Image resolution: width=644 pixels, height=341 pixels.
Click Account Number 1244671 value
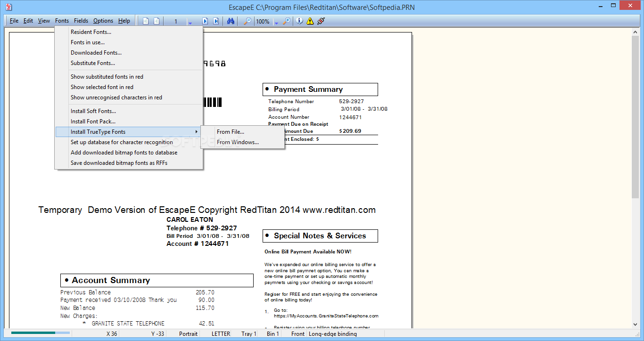coord(350,117)
